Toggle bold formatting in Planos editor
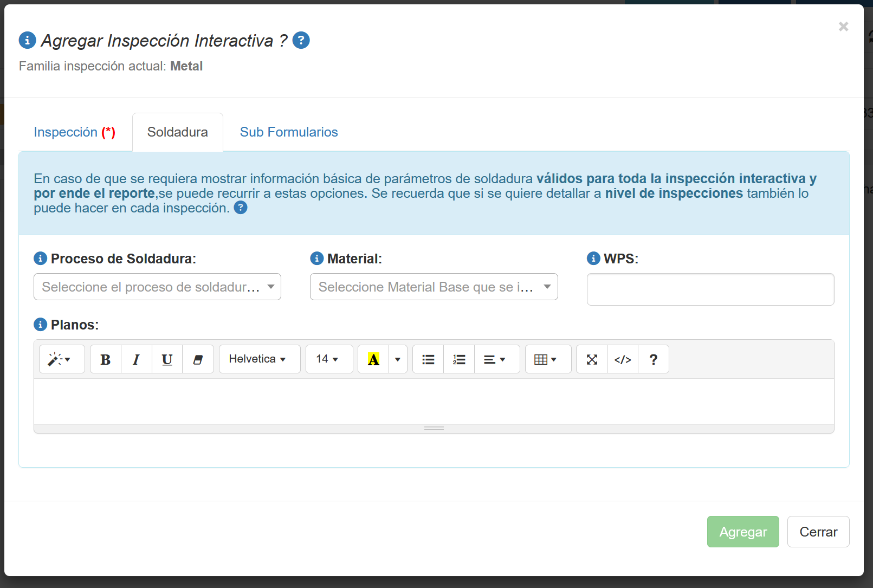Screen dimensions: 873x588 click(x=106, y=359)
